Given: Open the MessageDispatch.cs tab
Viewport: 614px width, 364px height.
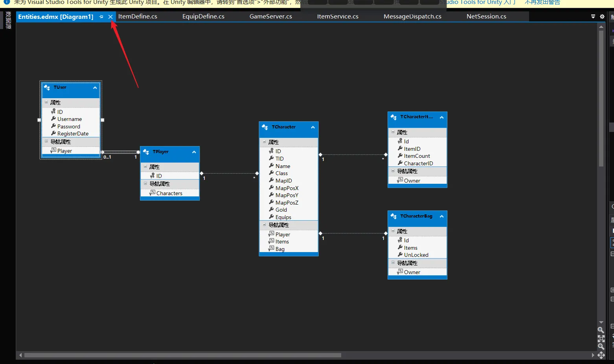Looking at the screenshot, I should [412, 16].
